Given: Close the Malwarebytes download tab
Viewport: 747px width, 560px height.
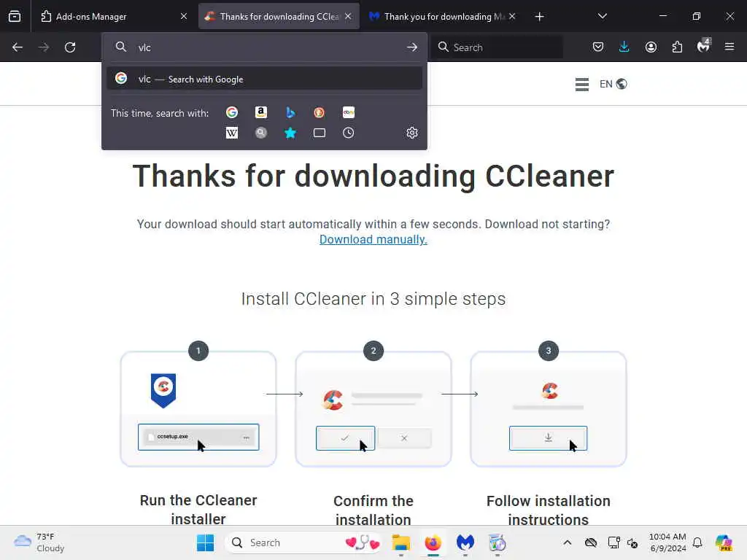Looking at the screenshot, I should tap(512, 16).
